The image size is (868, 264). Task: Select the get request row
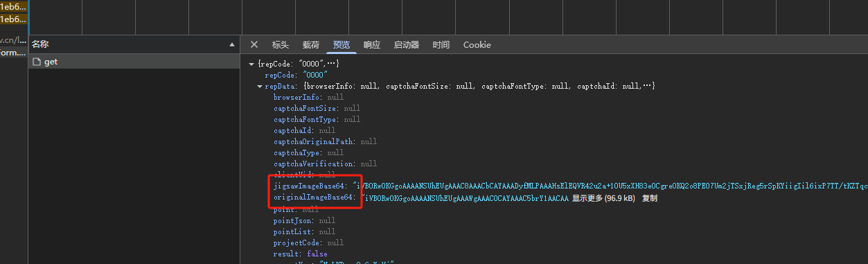[134, 62]
